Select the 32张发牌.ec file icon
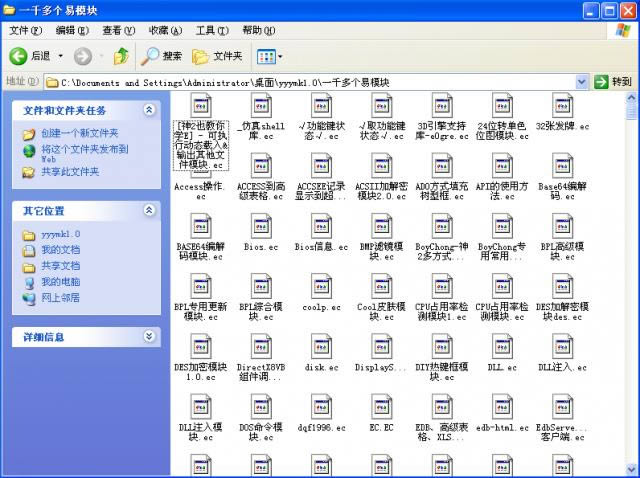640x478 pixels. [562, 106]
